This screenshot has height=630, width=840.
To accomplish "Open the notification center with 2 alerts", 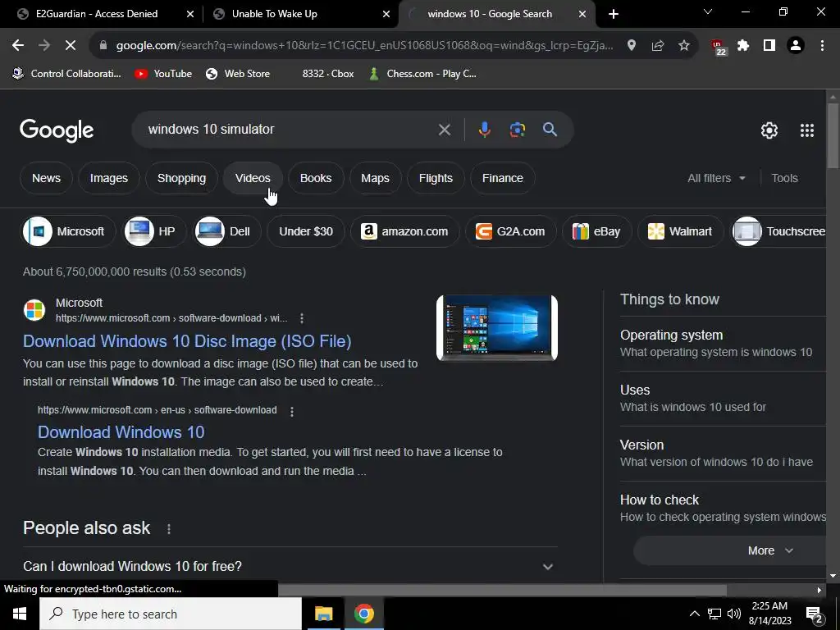I will tap(815, 614).
